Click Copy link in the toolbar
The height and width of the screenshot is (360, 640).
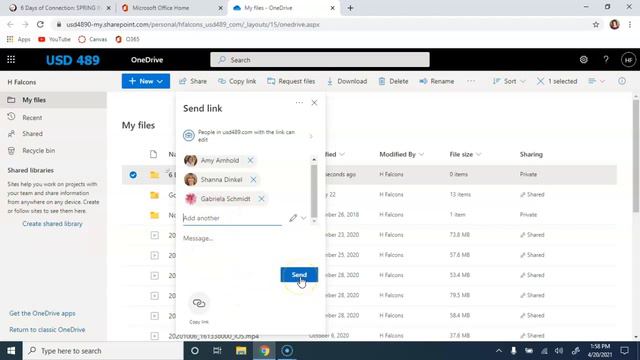tap(237, 81)
